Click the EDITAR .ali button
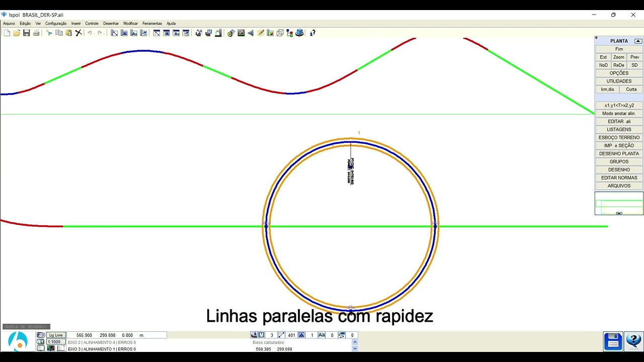Image resolution: width=644 pixels, height=362 pixels. [619, 122]
